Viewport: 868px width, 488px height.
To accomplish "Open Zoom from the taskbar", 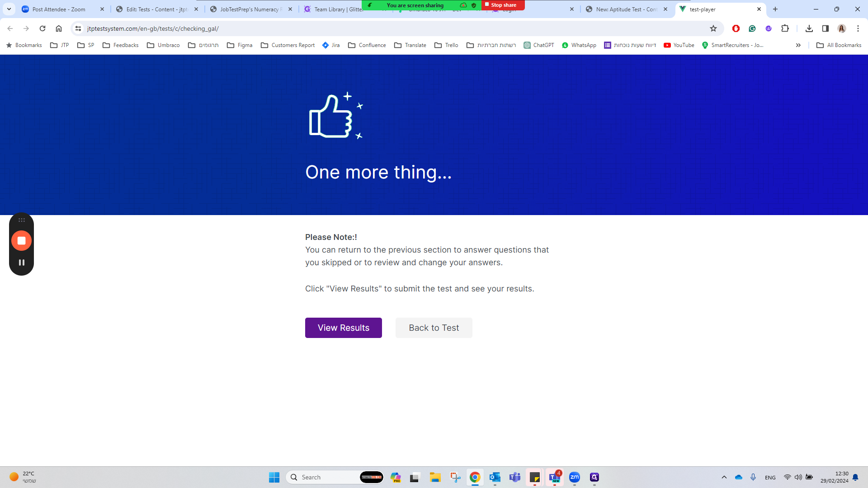I will (x=574, y=477).
